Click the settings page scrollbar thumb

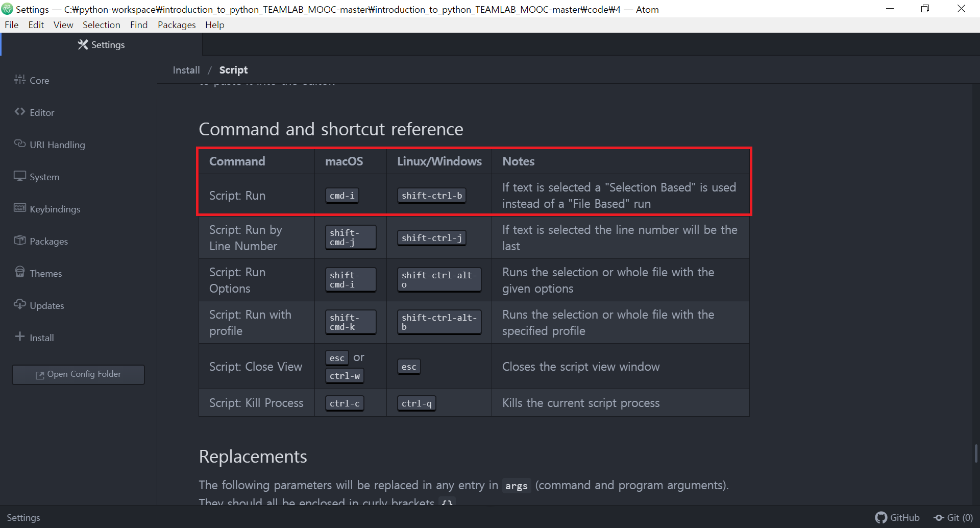pos(976,453)
